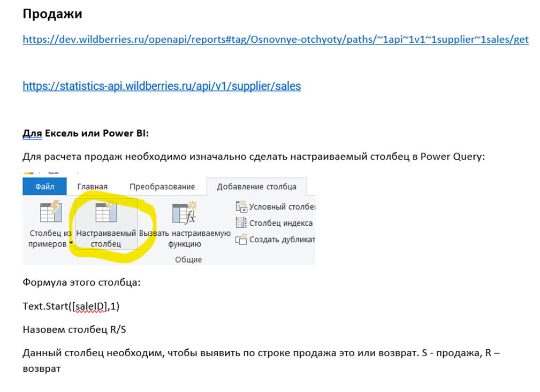Select the Добавление столбца tab
This screenshot has height=392, width=540.
[x=256, y=187]
